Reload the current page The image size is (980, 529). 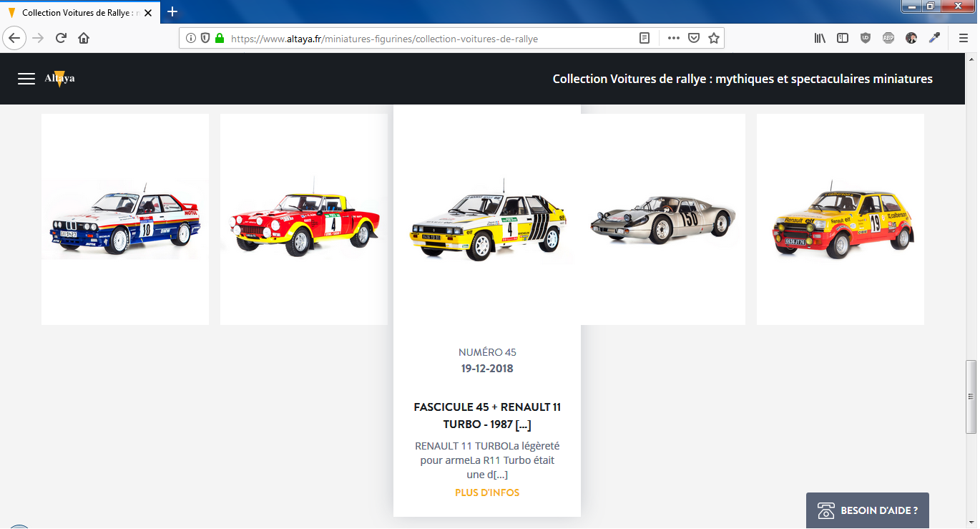(61, 38)
